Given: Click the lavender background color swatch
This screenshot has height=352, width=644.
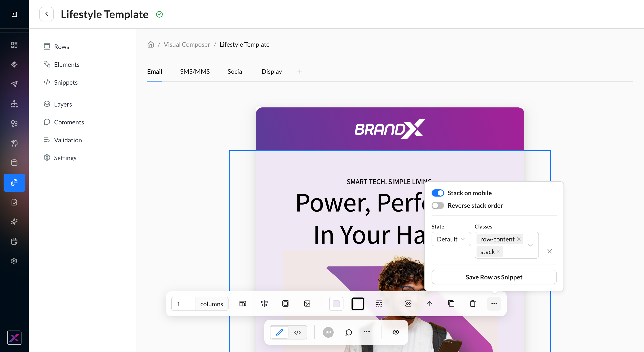Looking at the screenshot, I should (336, 304).
